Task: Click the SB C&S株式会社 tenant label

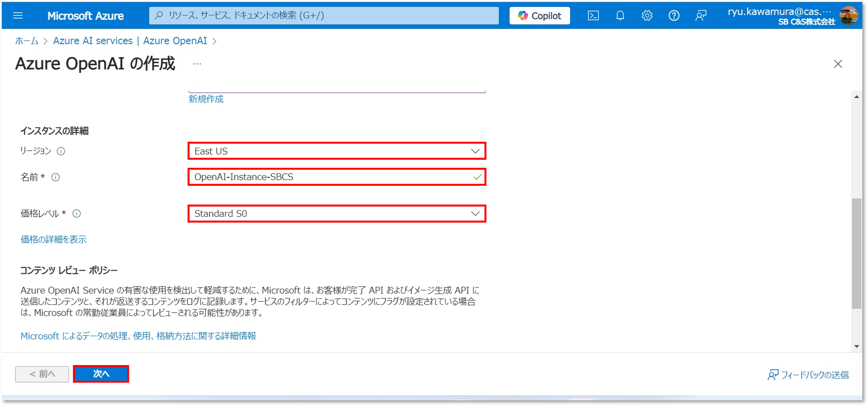Action: click(806, 22)
